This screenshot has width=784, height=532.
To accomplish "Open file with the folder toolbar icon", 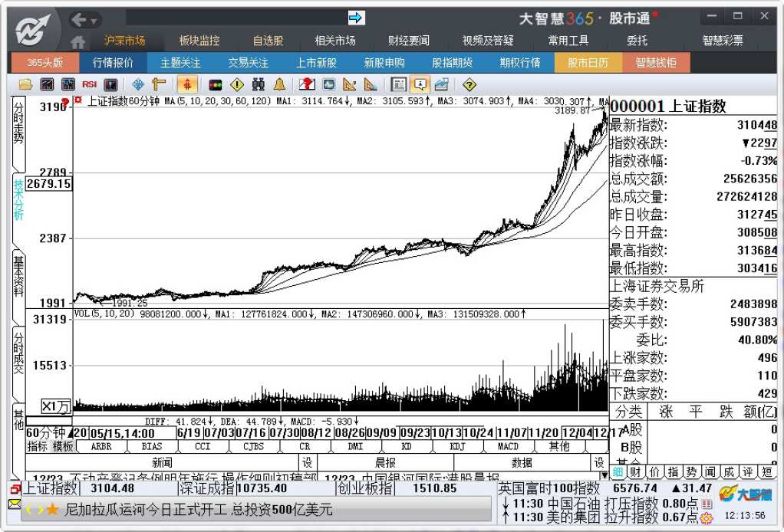I will pyautogui.click(x=25, y=84).
